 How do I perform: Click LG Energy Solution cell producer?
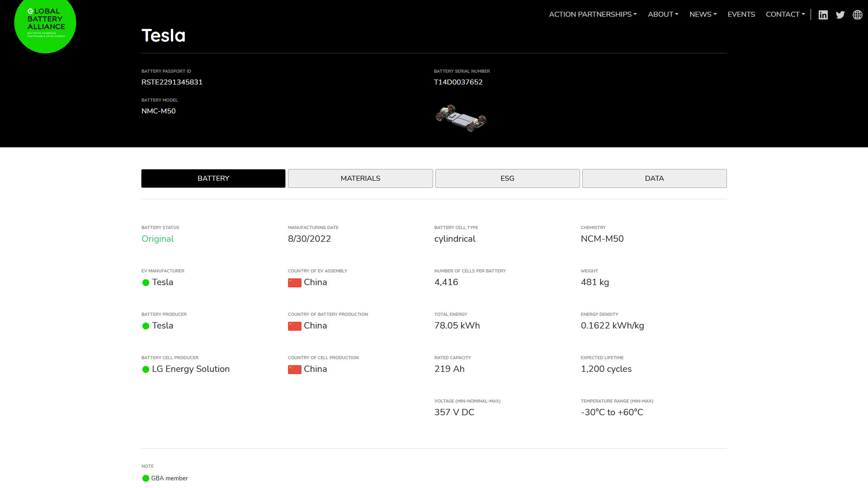pos(191,369)
